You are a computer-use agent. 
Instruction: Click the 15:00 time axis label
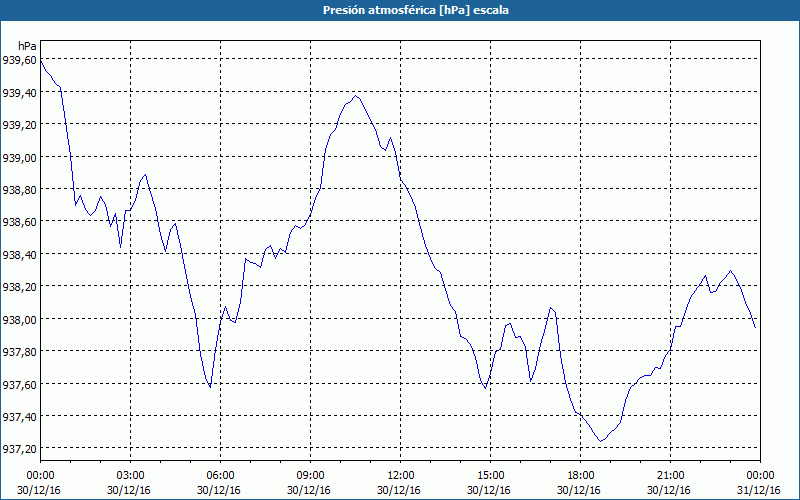490,476
